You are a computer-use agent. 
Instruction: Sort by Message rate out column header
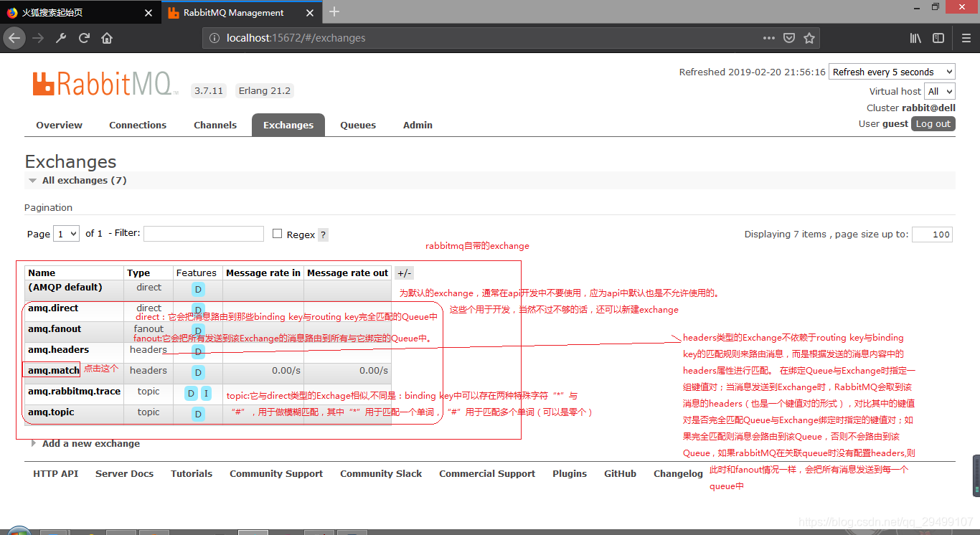[348, 273]
